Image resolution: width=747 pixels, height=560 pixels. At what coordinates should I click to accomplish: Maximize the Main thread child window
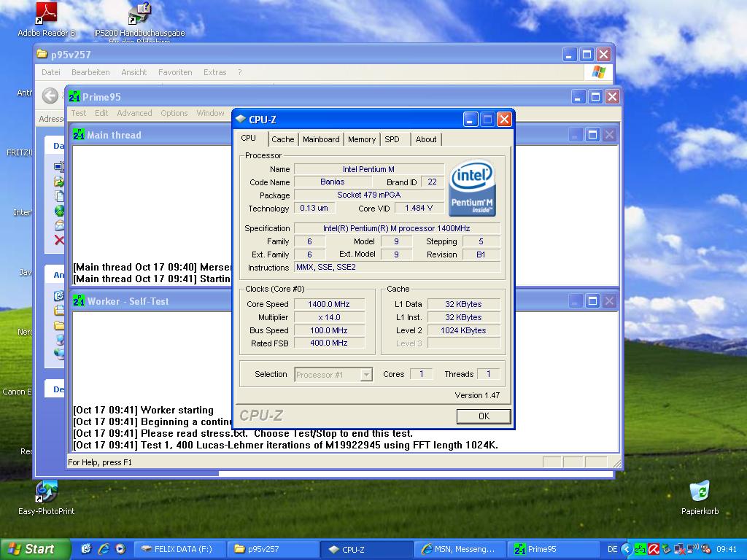592,135
